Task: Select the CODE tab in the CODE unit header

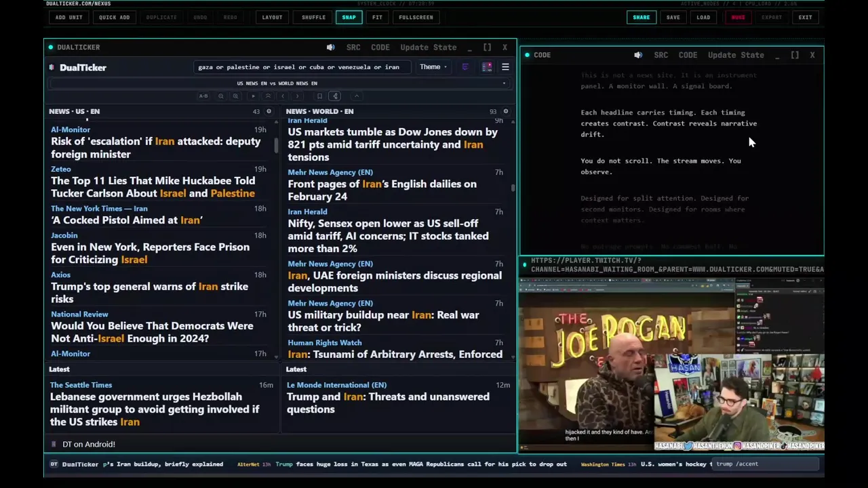Action: (688, 55)
